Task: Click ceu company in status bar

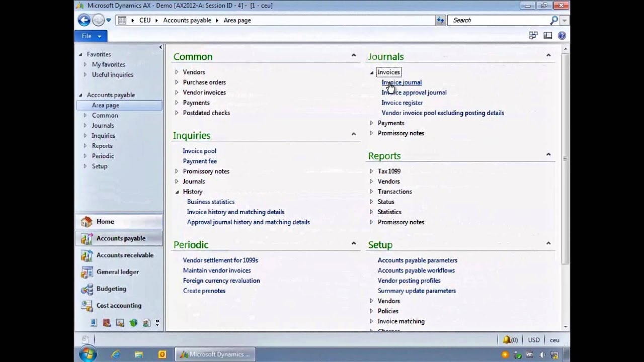Action: (x=554, y=340)
